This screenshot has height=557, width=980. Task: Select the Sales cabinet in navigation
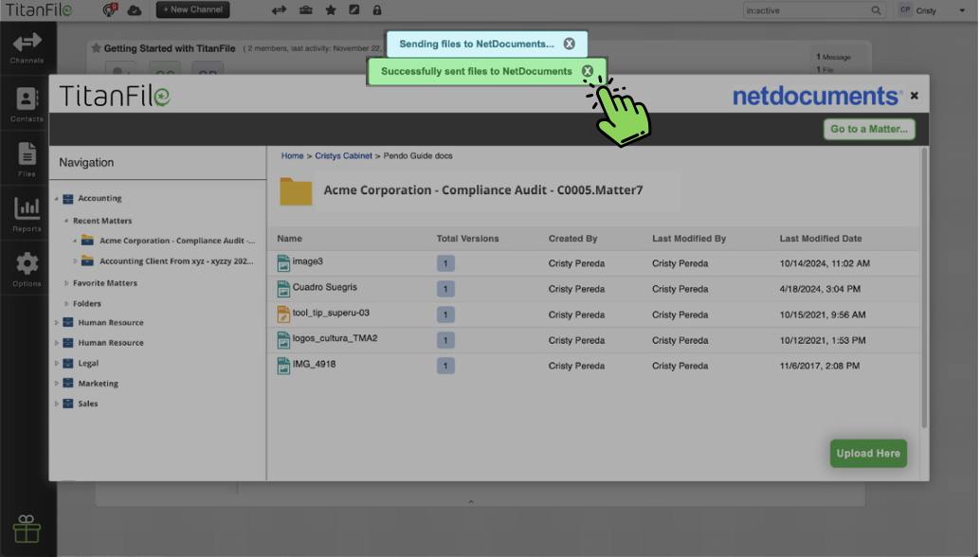(87, 404)
